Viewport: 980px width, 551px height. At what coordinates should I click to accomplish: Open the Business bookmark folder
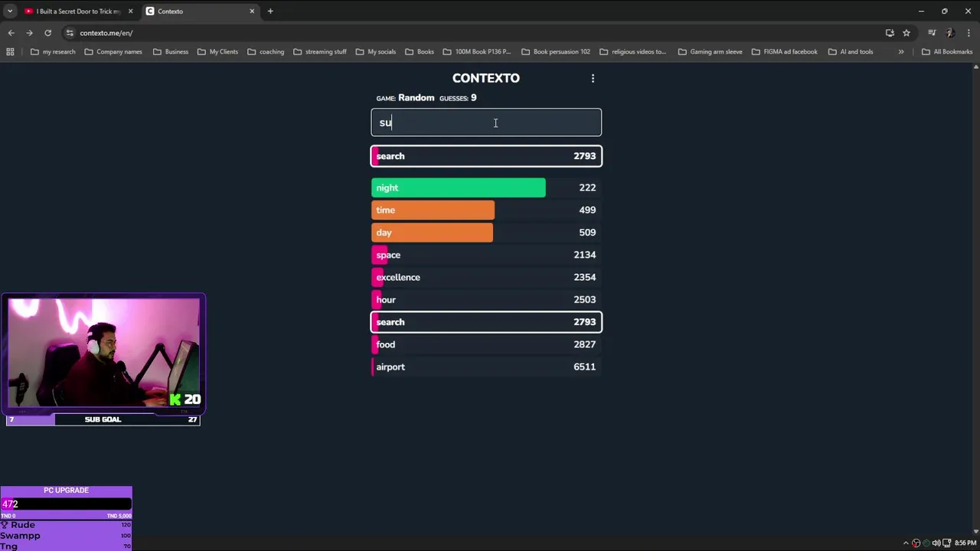pos(170,52)
